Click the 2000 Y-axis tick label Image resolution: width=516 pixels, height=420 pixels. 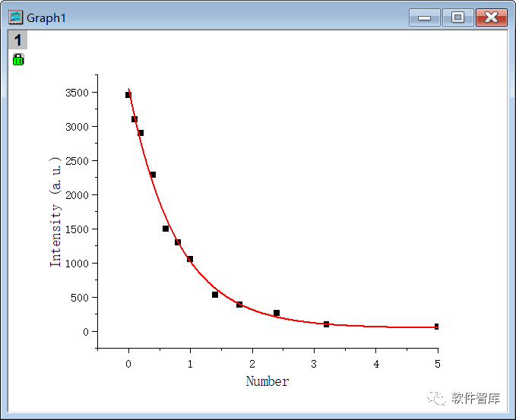(x=77, y=195)
